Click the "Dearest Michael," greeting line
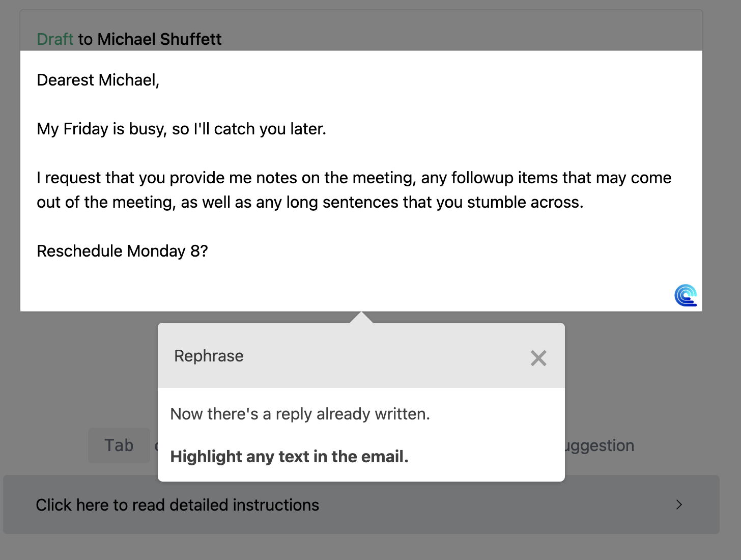The height and width of the screenshot is (560, 741). [x=98, y=80]
